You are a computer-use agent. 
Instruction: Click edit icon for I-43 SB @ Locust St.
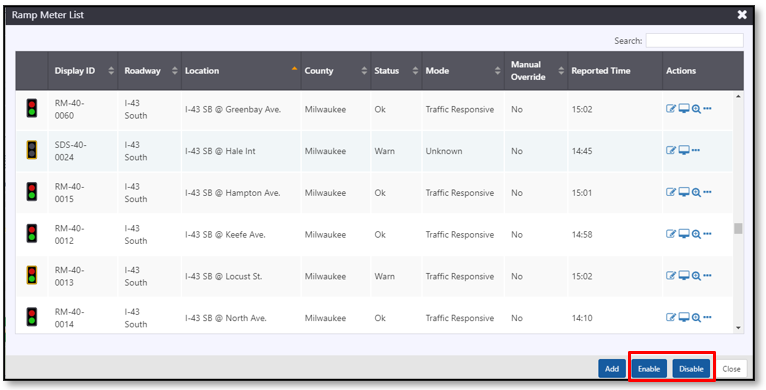[671, 276]
